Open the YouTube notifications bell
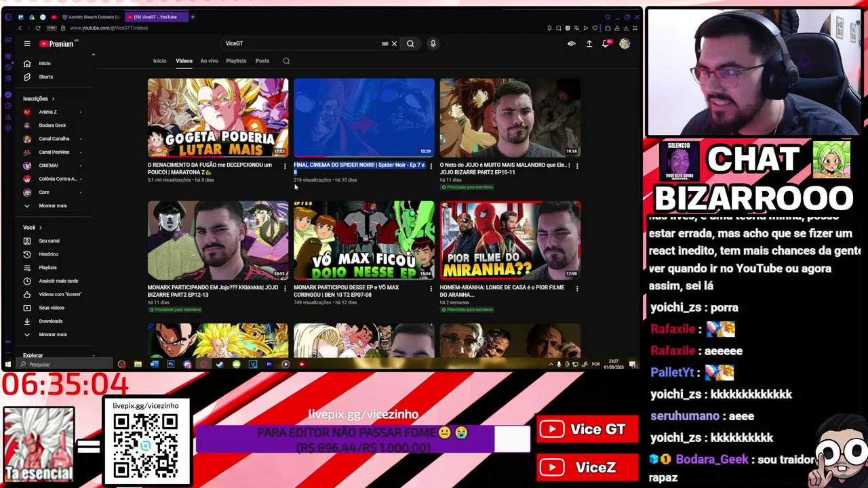This screenshot has width=868, height=488. [x=606, y=43]
